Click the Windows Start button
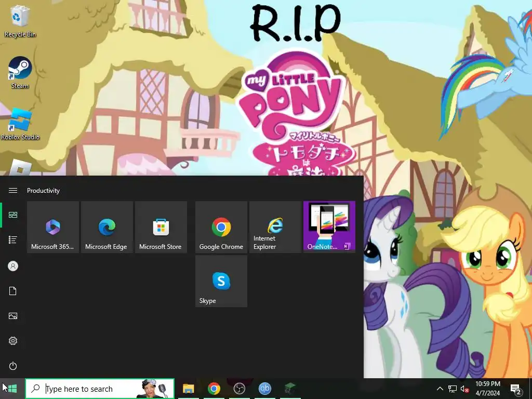This screenshot has height=399, width=532. tap(12, 389)
